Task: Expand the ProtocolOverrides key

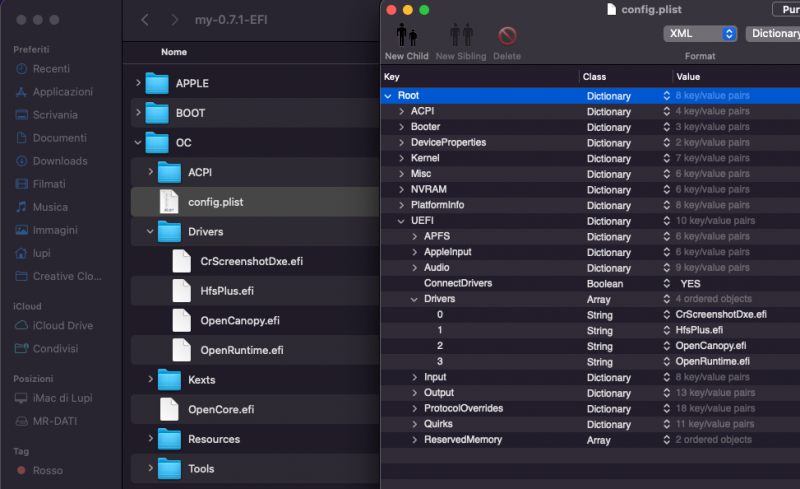Action: pyautogui.click(x=415, y=408)
